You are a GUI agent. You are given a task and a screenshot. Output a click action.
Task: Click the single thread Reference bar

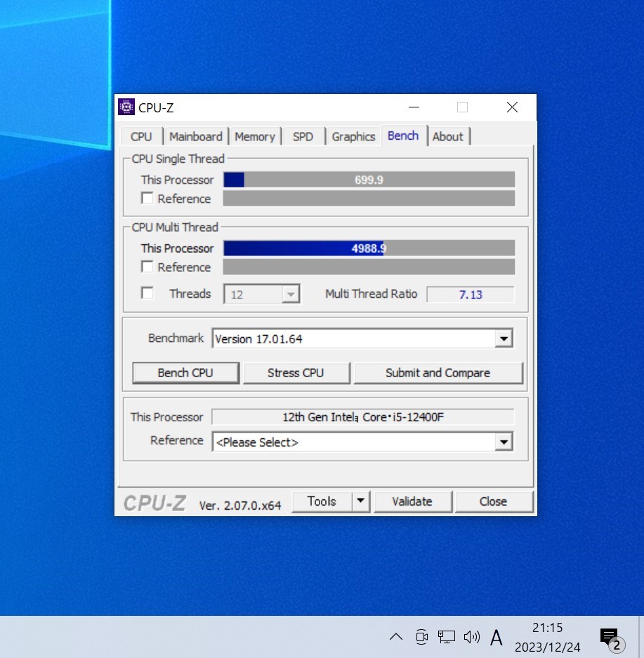coord(369,199)
